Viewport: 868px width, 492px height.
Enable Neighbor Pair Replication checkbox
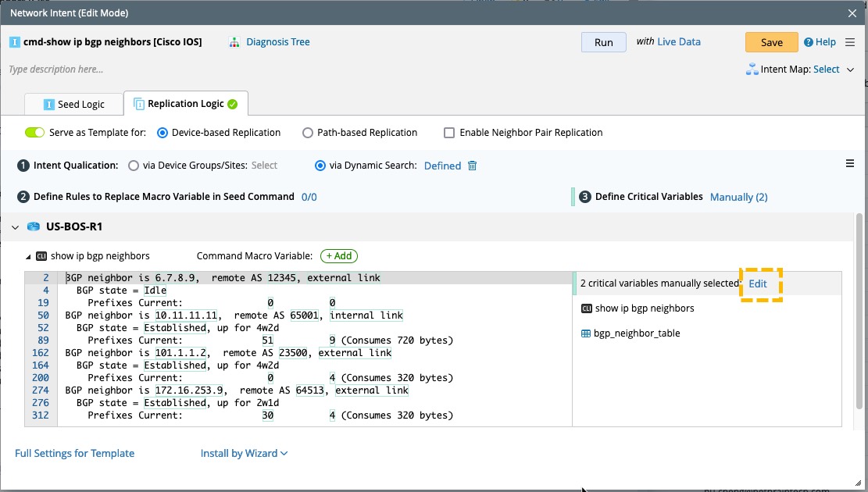pyautogui.click(x=449, y=133)
